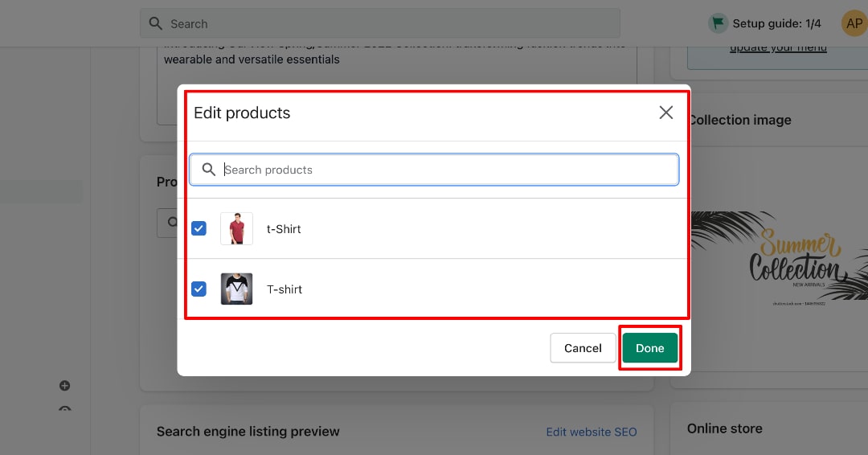Open the Setup guide: 1/4 button

tap(764, 24)
